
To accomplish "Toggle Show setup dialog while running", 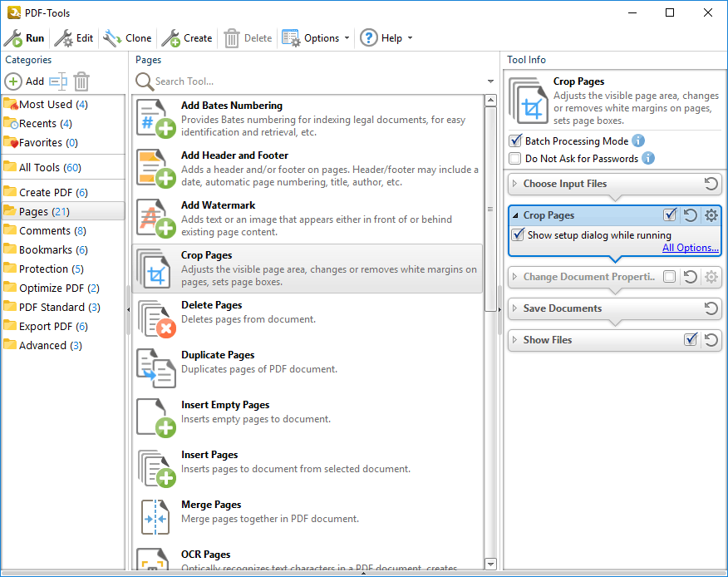I will [518, 234].
